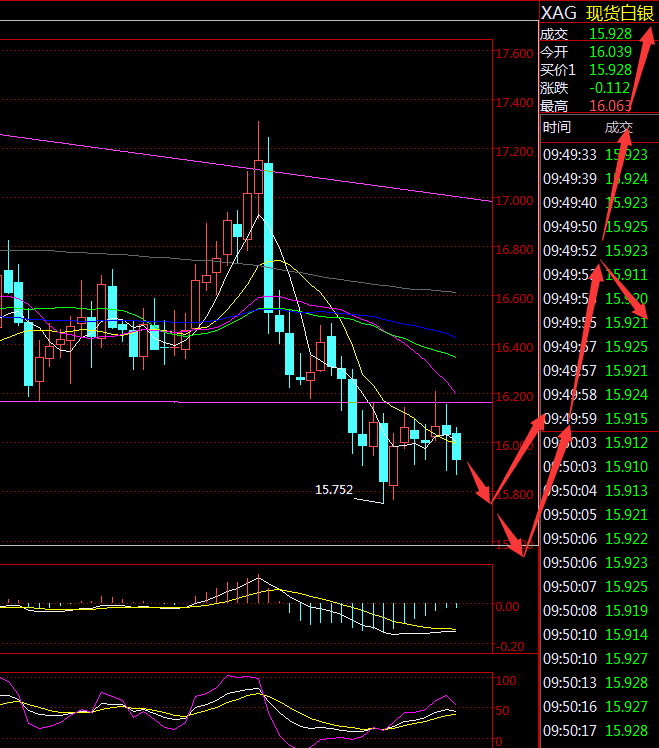Select the 09:50:05 tick time

click(x=570, y=515)
